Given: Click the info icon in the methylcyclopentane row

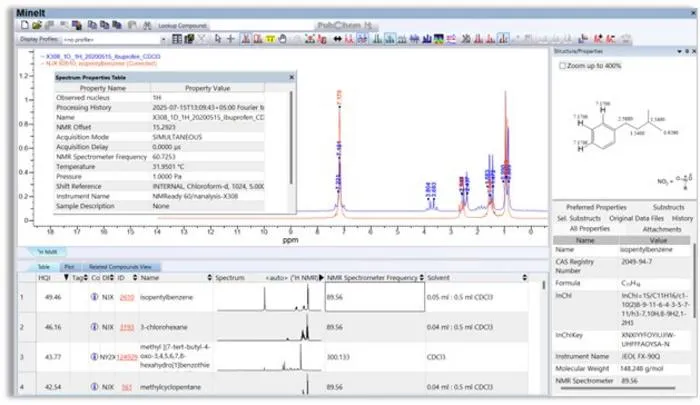Looking at the screenshot, I should pos(94,386).
